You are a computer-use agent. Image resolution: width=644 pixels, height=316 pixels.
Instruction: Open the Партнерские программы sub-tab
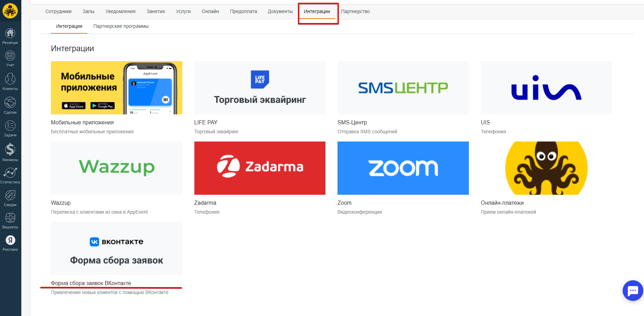point(121,26)
